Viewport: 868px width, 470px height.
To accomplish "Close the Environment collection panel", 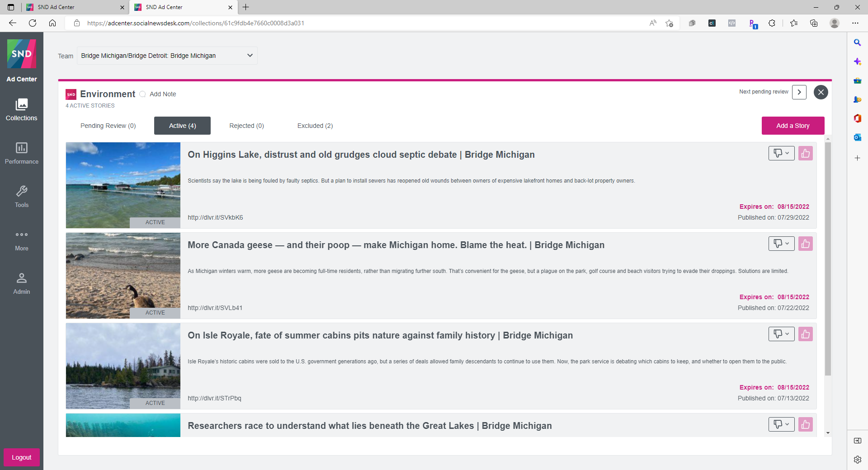I will [x=821, y=92].
